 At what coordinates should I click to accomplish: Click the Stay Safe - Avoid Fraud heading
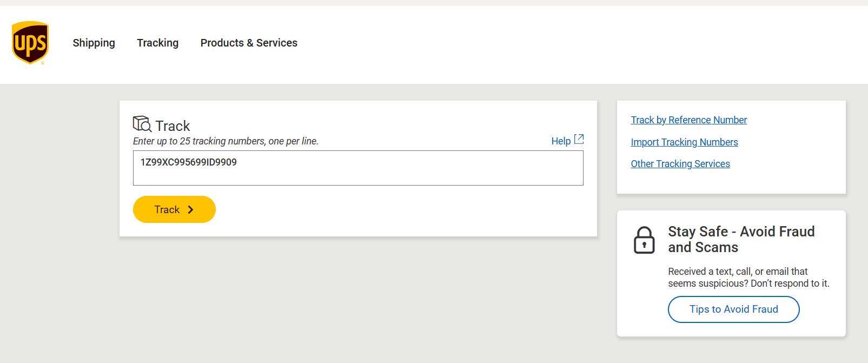pos(741,239)
